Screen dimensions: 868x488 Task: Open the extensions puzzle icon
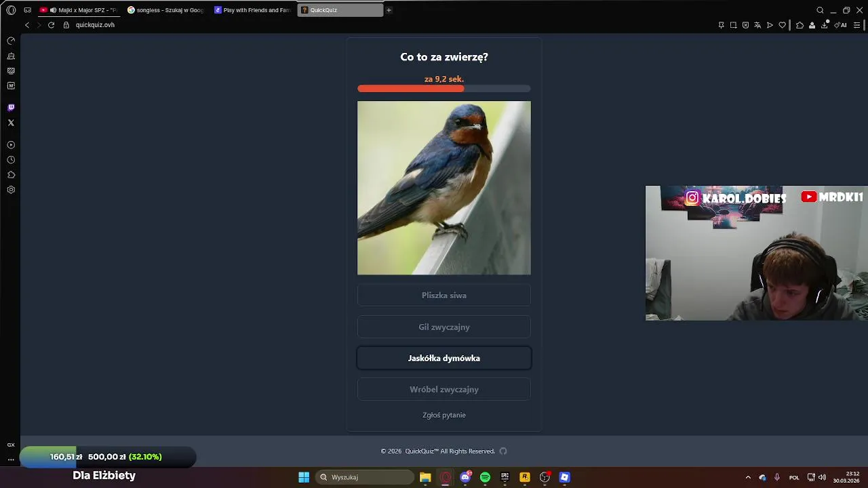click(800, 25)
